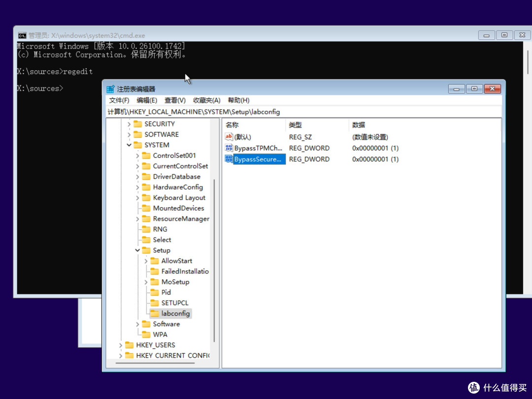Expand the Keyboard Layout key

(137, 198)
